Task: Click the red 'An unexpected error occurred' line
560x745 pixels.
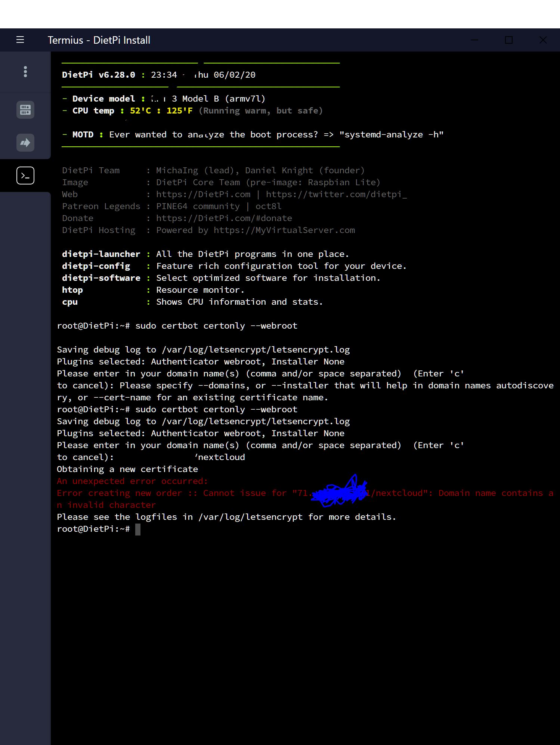Action: point(132,481)
